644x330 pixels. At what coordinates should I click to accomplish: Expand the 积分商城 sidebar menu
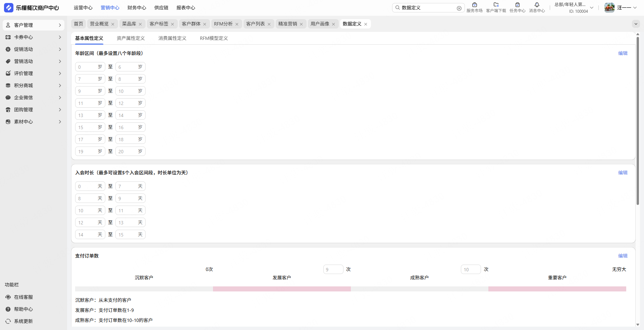(x=60, y=86)
